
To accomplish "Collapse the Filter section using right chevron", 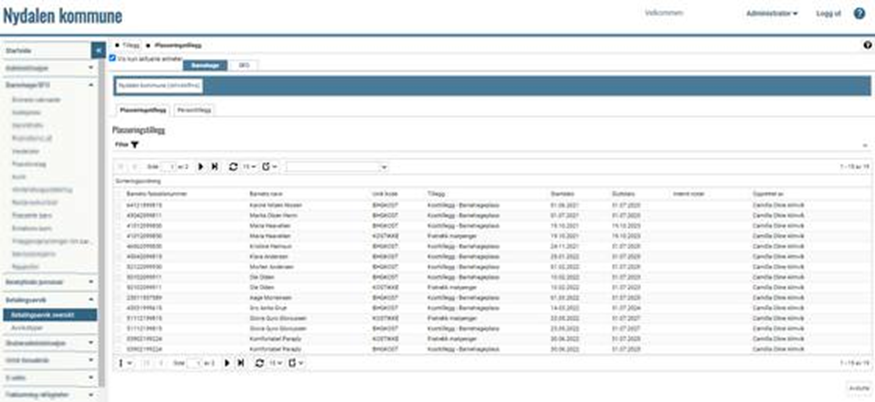I will (866, 145).
